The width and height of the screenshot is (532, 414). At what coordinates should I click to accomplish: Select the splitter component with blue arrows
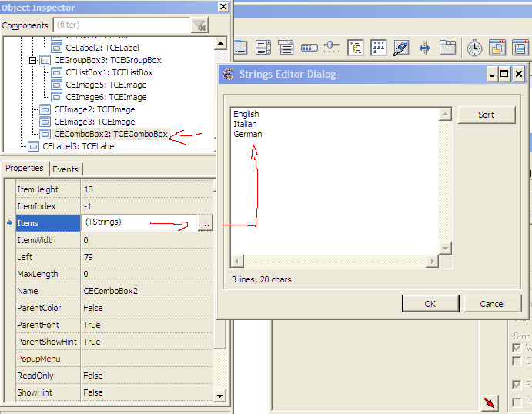pyautogui.click(x=424, y=48)
